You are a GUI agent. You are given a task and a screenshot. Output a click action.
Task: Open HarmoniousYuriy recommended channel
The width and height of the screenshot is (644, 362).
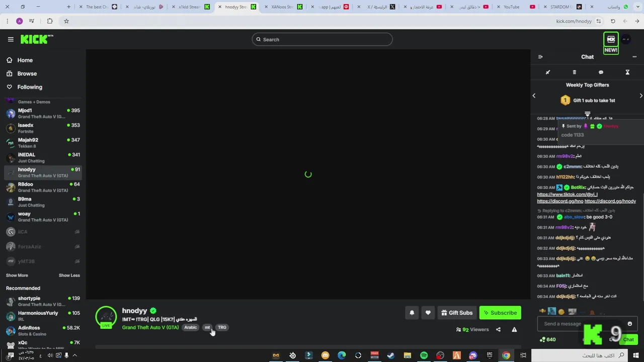[x=43, y=316]
